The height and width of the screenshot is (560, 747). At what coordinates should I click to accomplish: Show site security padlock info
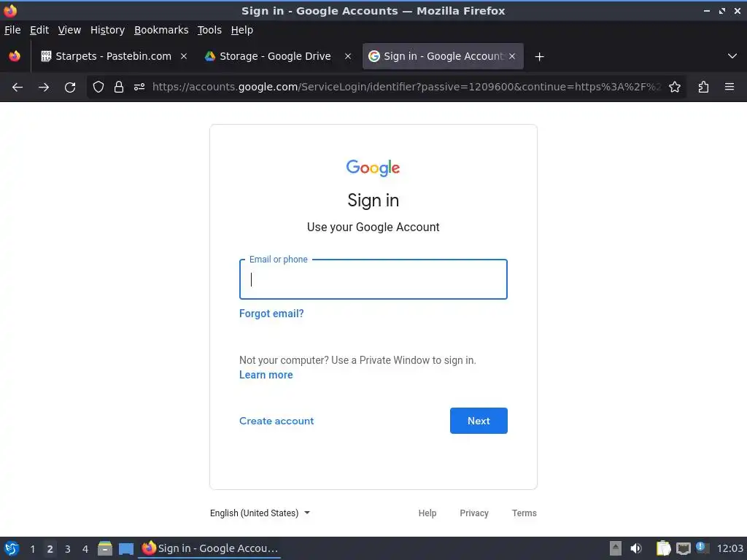click(119, 87)
